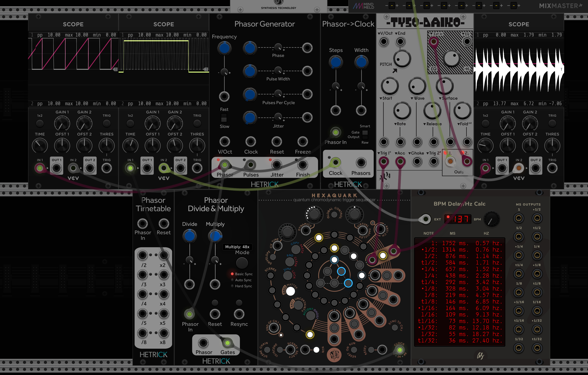Click the t1/32 MS output jack
Screen dimensions: 588x375
coord(537,348)
